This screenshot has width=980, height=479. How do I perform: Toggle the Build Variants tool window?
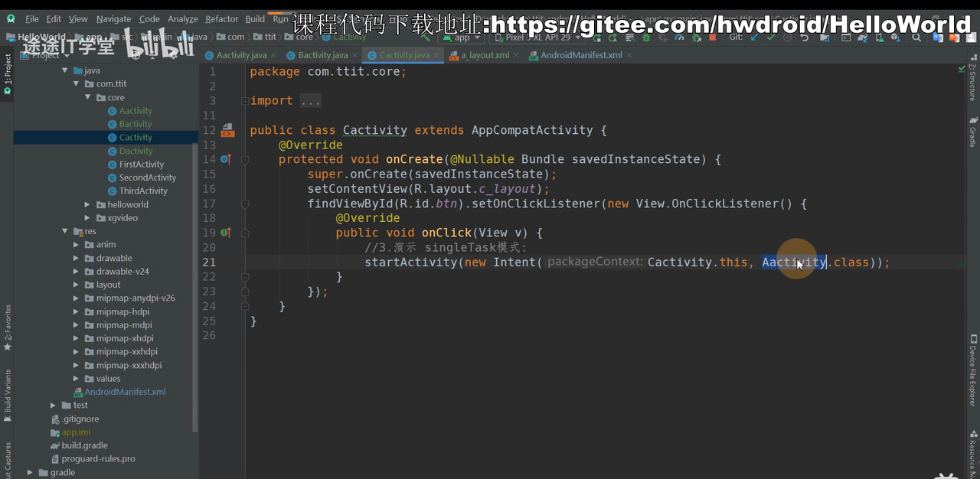7,396
